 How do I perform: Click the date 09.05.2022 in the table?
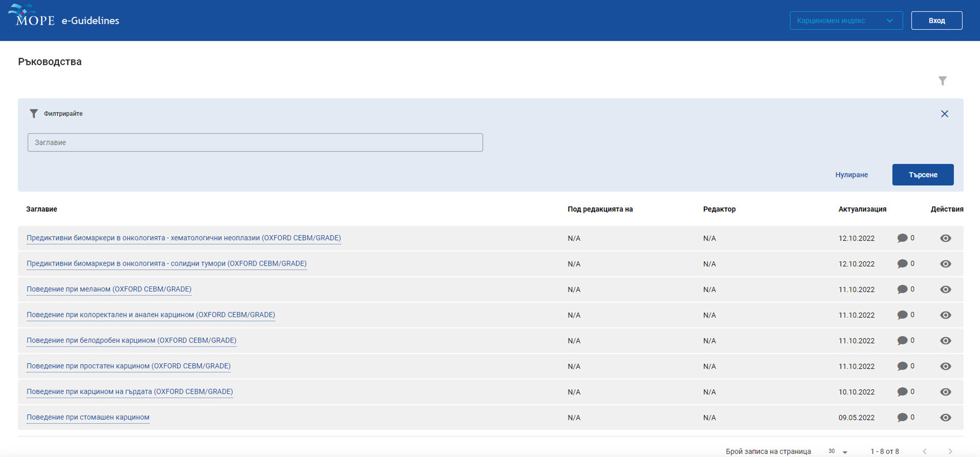856,418
